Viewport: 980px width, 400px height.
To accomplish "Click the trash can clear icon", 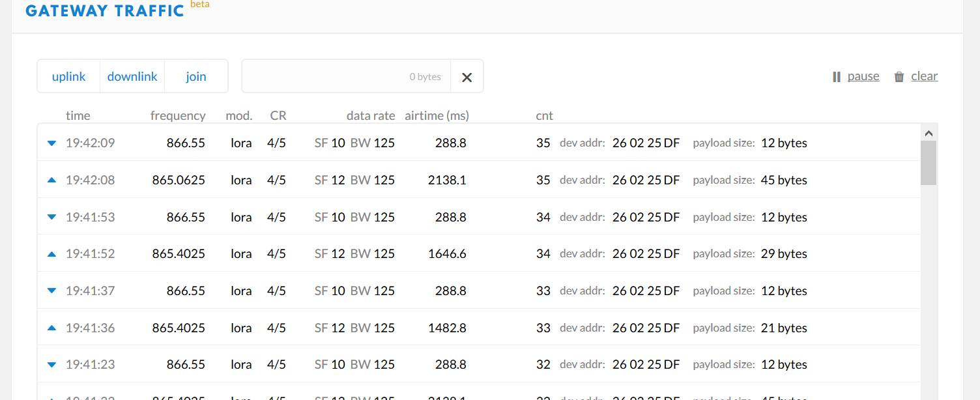I will click(x=899, y=77).
